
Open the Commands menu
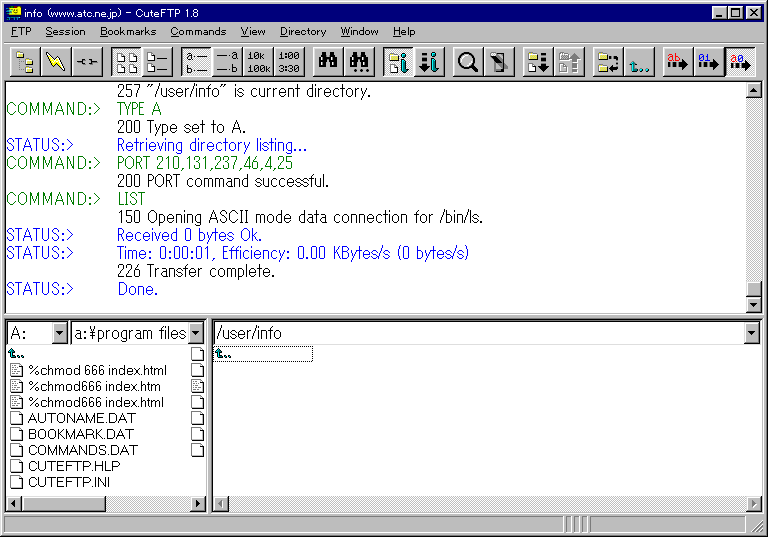click(198, 31)
